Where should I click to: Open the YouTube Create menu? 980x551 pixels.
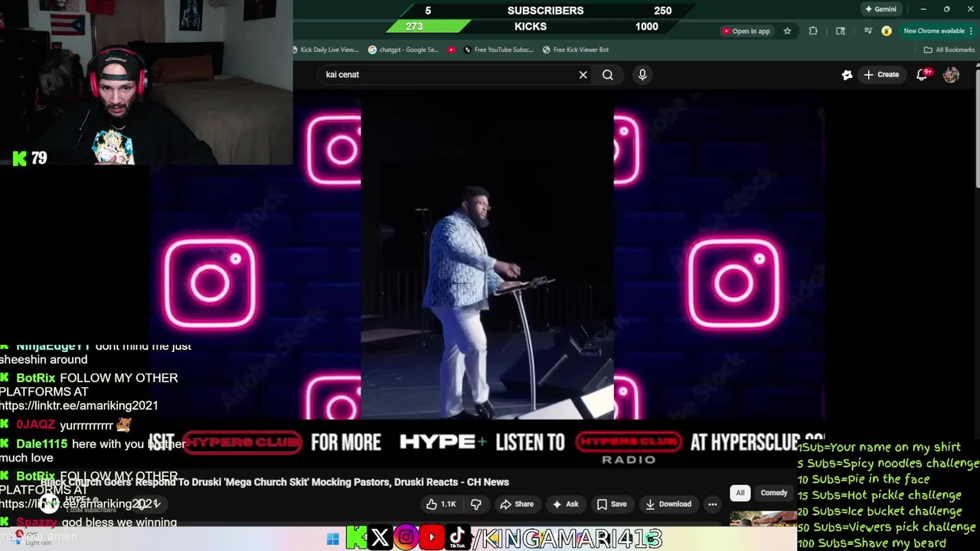(x=881, y=74)
